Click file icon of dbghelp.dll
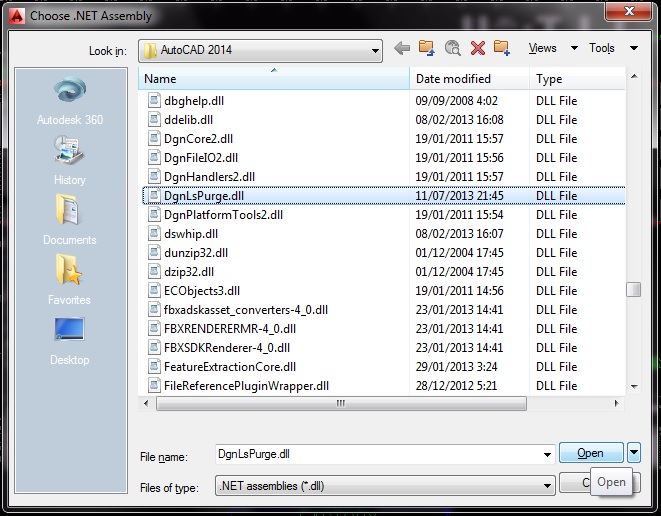661x516 pixels. pyautogui.click(x=154, y=100)
